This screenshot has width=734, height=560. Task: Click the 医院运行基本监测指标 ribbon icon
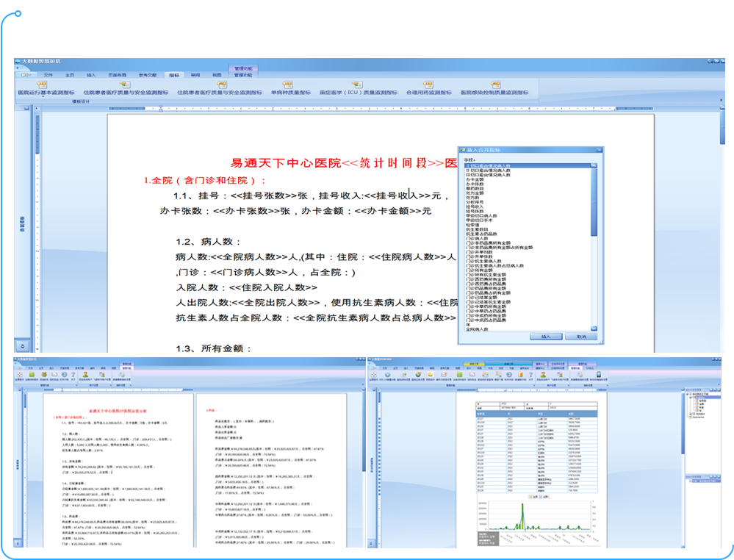click(42, 85)
